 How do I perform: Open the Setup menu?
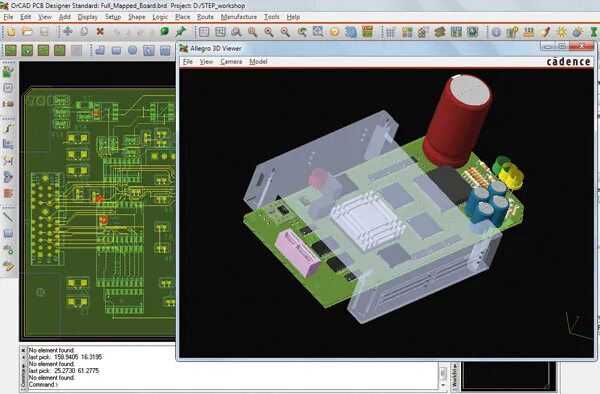click(113, 17)
